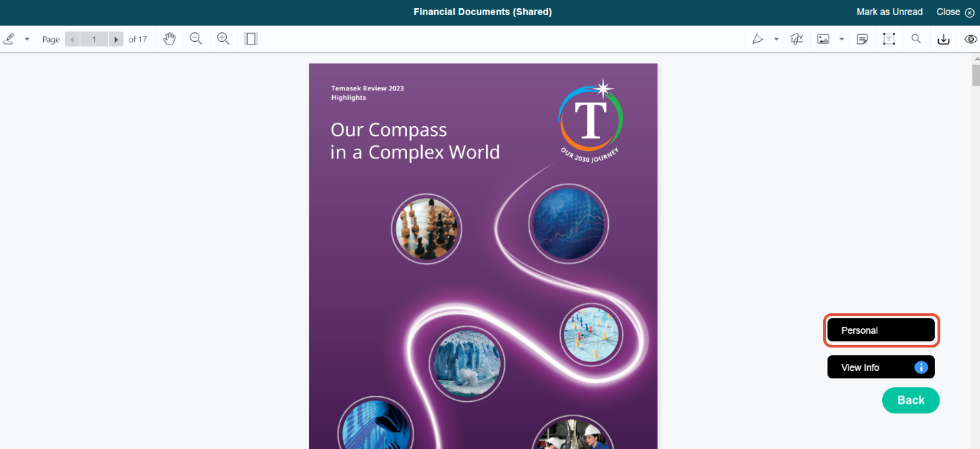The height and width of the screenshot is (449, 980).
Task: Select the signature tool
Action: click(796, 39)
